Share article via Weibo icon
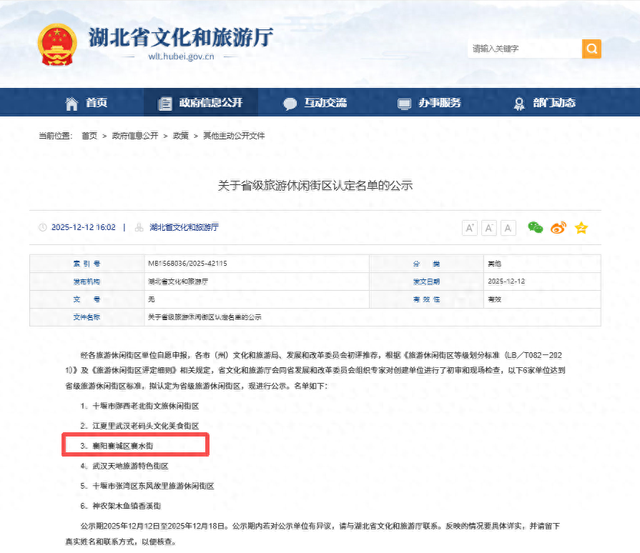Image resolution: width=640 pixels, height=553 pixels. pos(558,227)
